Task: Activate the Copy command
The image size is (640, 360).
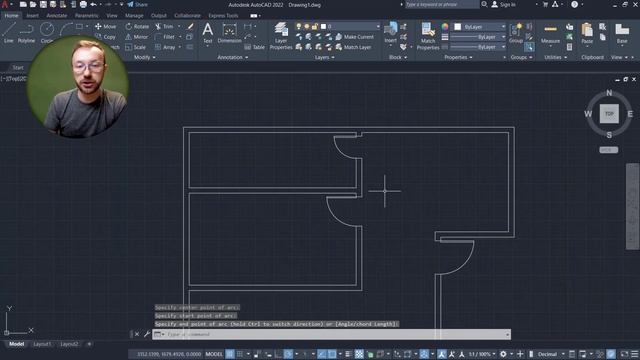Action: (105, 37)
